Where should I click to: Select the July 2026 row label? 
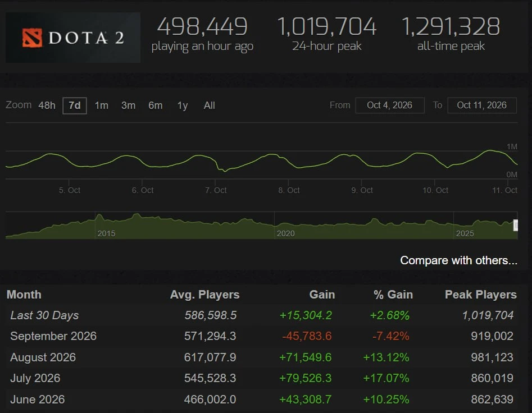[35, 378]
